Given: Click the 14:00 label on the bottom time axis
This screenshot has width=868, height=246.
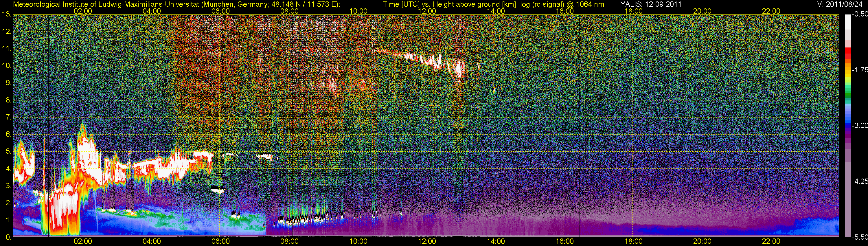Looking at the screenshot, I should pyautogui.click(x=496, y=241).
